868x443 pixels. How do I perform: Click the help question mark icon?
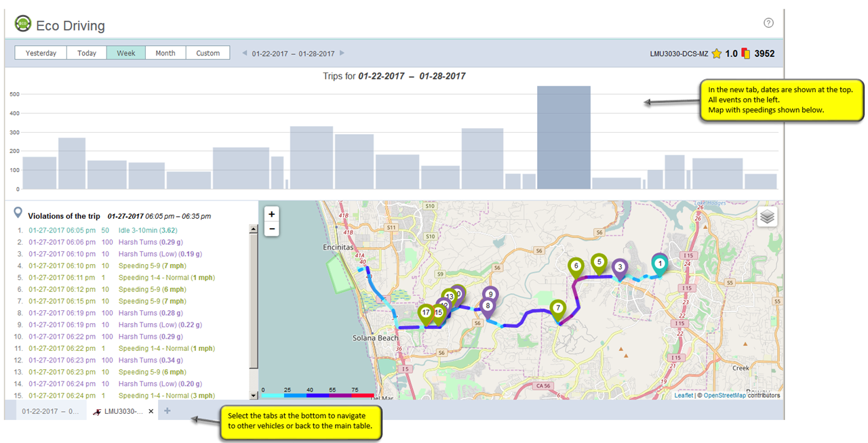(768, 23)
